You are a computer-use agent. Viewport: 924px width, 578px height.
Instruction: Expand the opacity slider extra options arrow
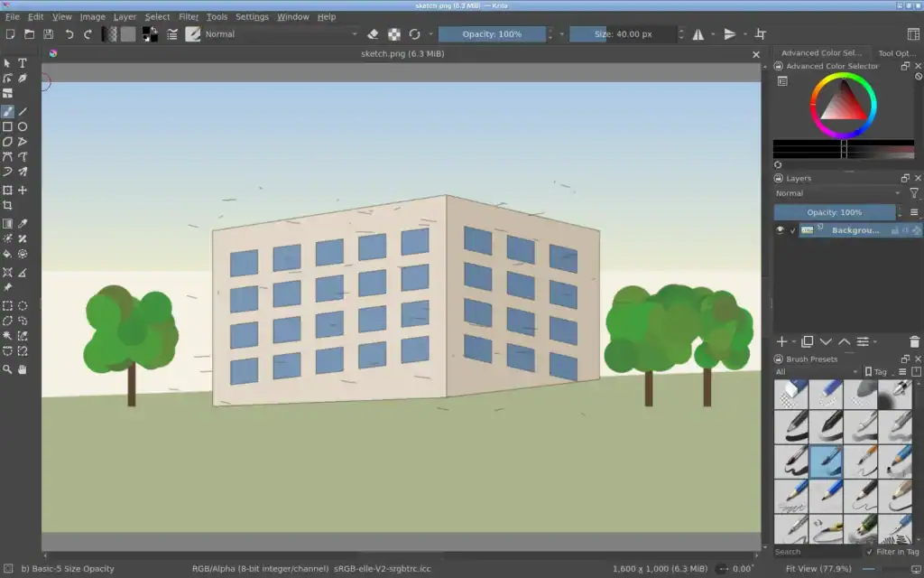[561, 34]
